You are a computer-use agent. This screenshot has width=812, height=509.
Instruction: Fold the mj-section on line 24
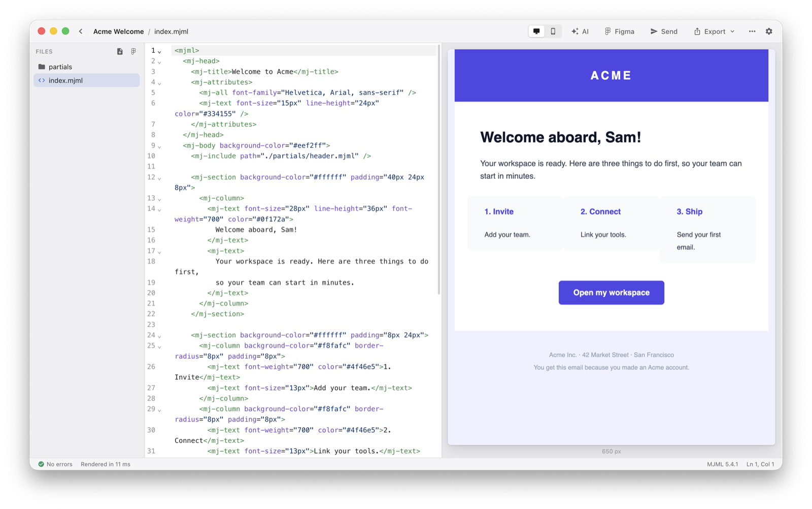[x=159, y=336]
